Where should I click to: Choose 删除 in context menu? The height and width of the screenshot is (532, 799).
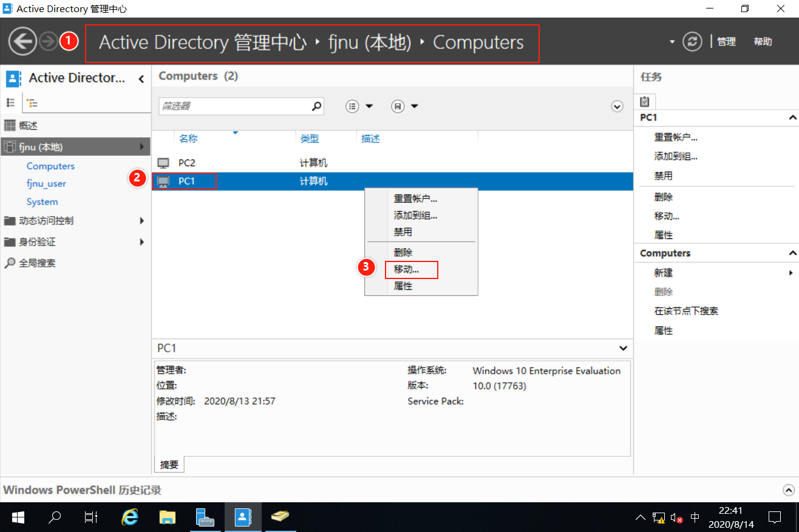403,252
